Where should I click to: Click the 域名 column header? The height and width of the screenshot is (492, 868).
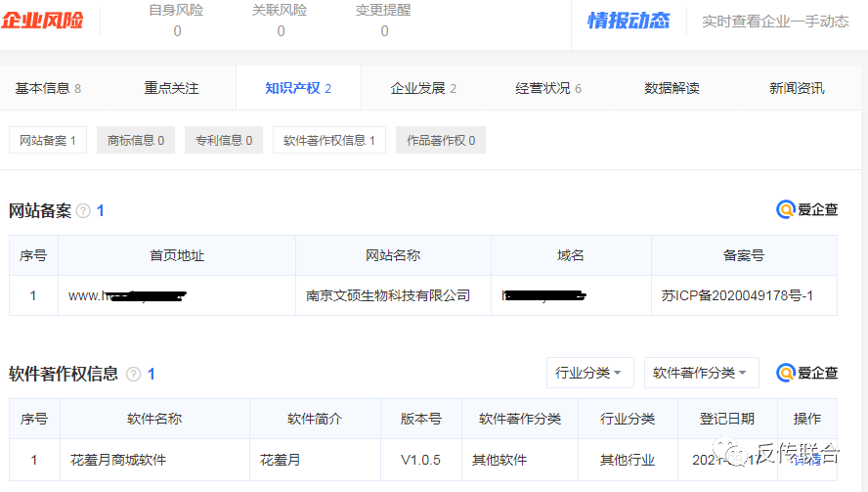click(x=571, y=255)
